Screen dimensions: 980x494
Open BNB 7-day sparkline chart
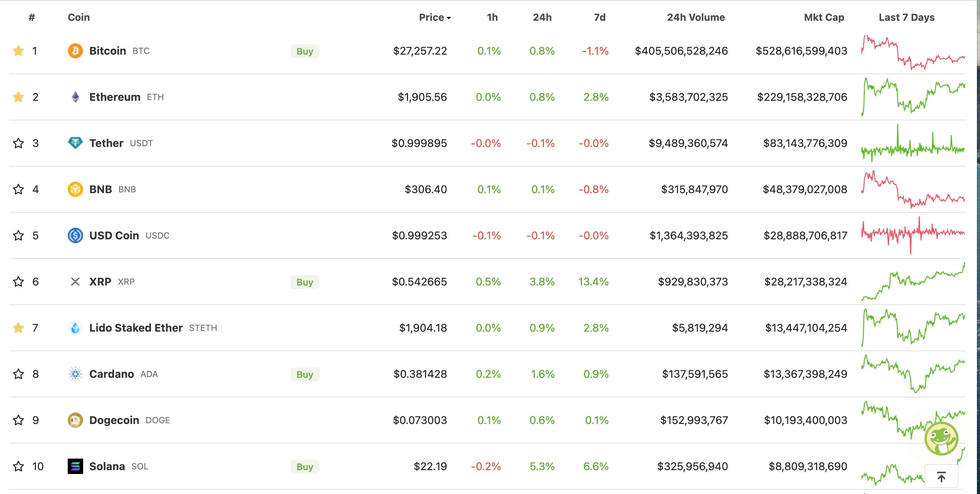(x=913, y=189)
